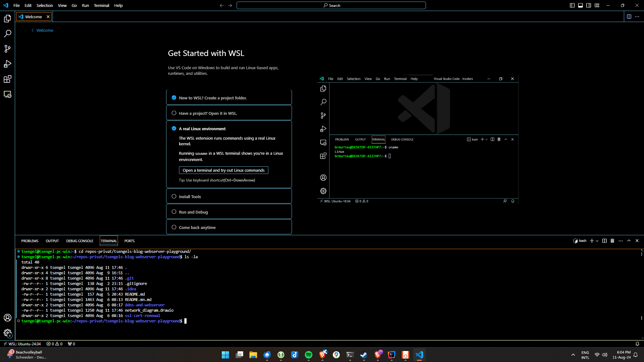Open editor More Actions ellipsis

point(637,17)
